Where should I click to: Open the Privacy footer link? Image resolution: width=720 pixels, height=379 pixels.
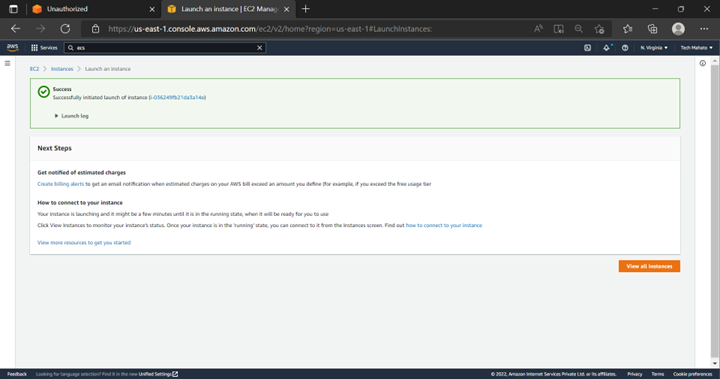(x=635, y=374)
